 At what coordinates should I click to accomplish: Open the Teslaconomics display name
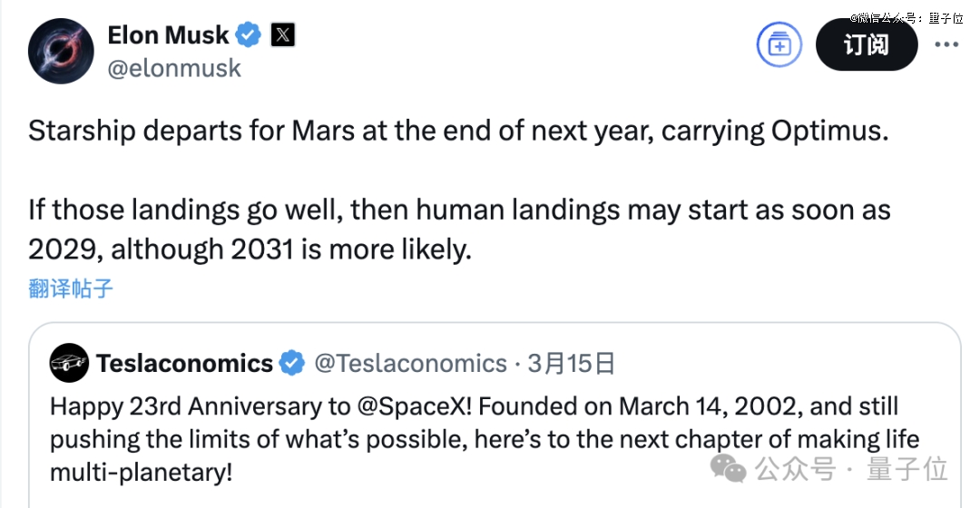click(184, 363)
